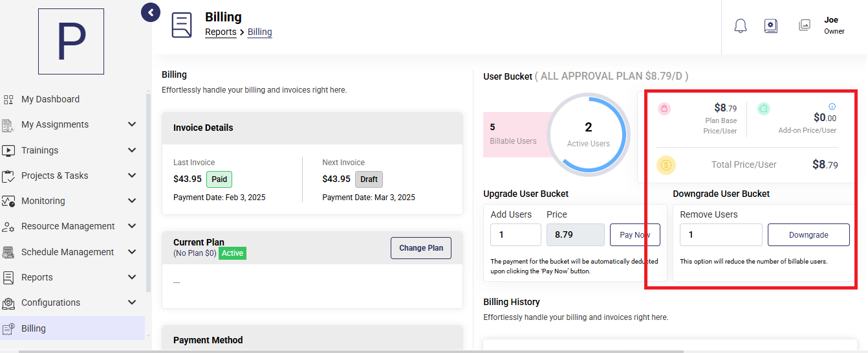Click the Downgrade button

808,235
